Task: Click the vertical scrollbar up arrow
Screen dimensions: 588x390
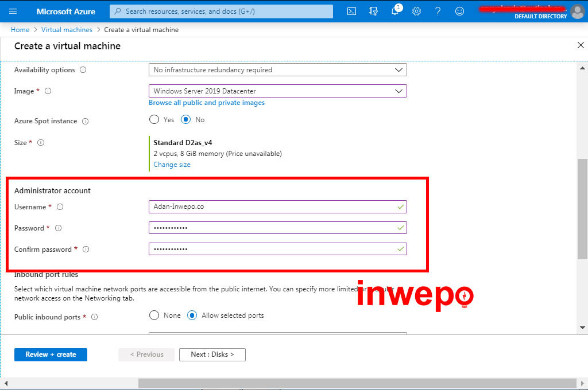Action: 582,68
